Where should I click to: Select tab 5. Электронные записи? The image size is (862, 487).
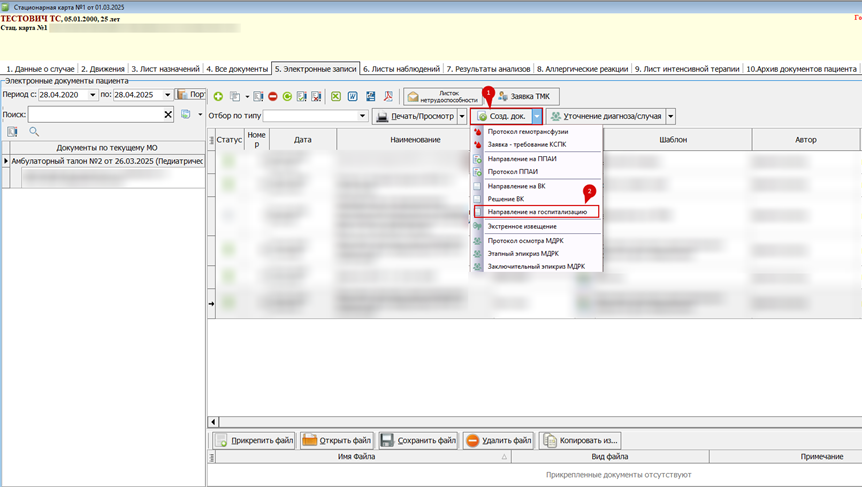click(316, 69)
